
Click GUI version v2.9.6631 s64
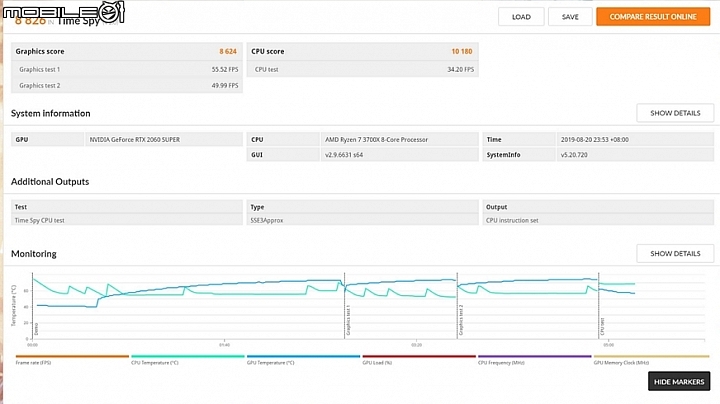(x=344, y=155)
